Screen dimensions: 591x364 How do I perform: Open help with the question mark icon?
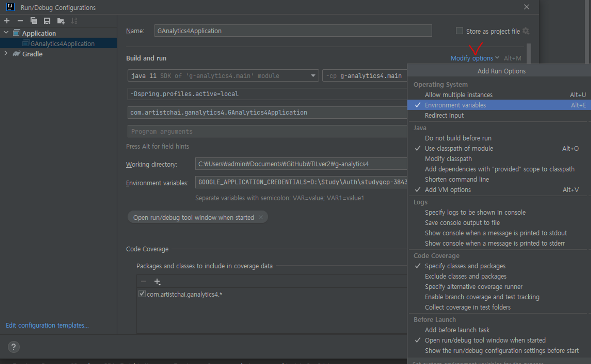click(x=14, y=347)
